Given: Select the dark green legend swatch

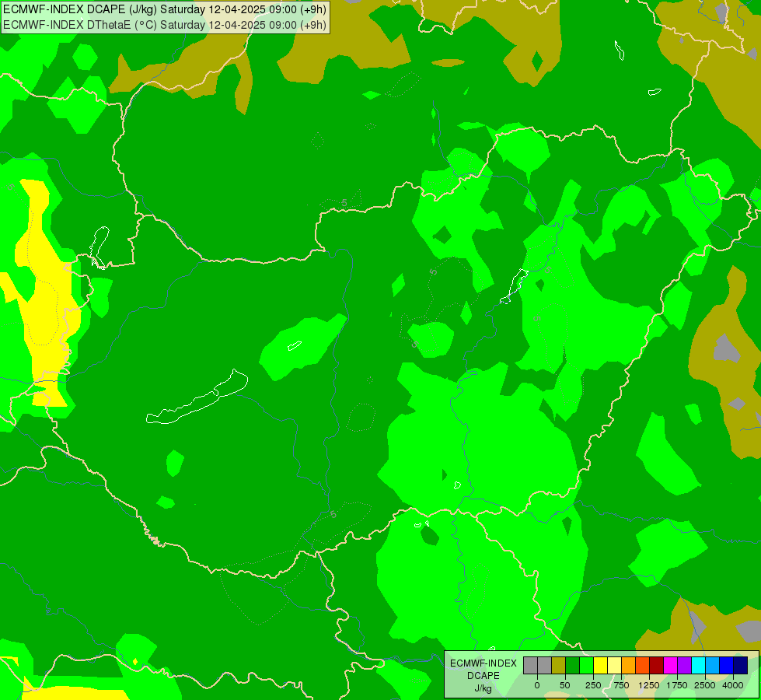Looking at the screenshot, I should [573, 665].
